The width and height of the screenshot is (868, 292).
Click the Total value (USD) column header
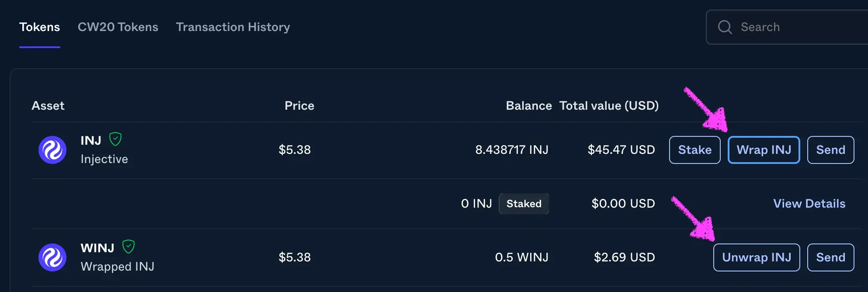pos(609,106)
